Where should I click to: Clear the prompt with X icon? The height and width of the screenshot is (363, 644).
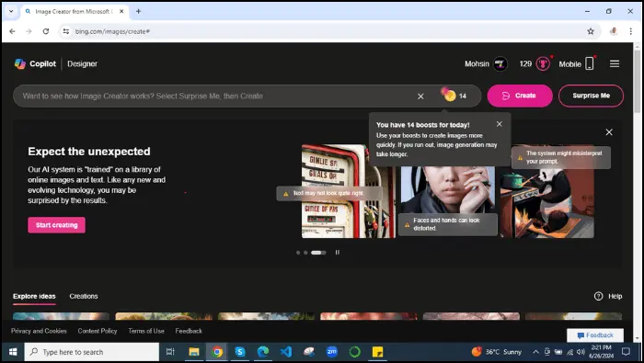[420, 96]
